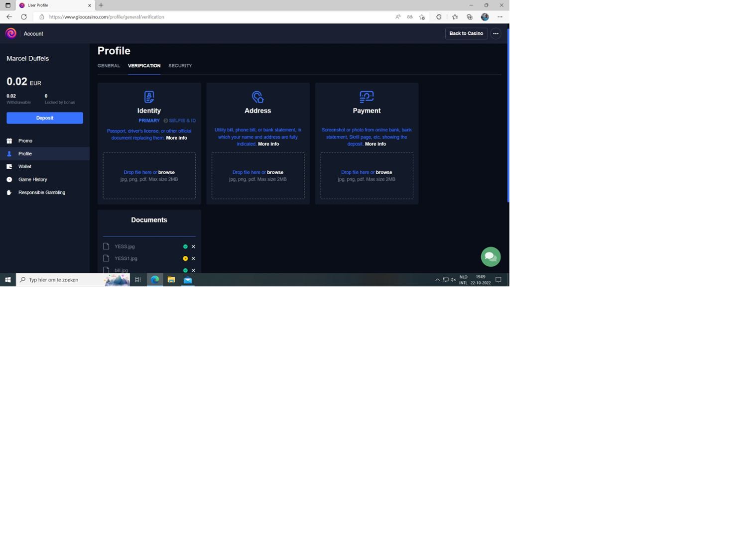Viewport: 747px width, 560px height.
Task: Open the notification center icon
Action: pos(498,280)
